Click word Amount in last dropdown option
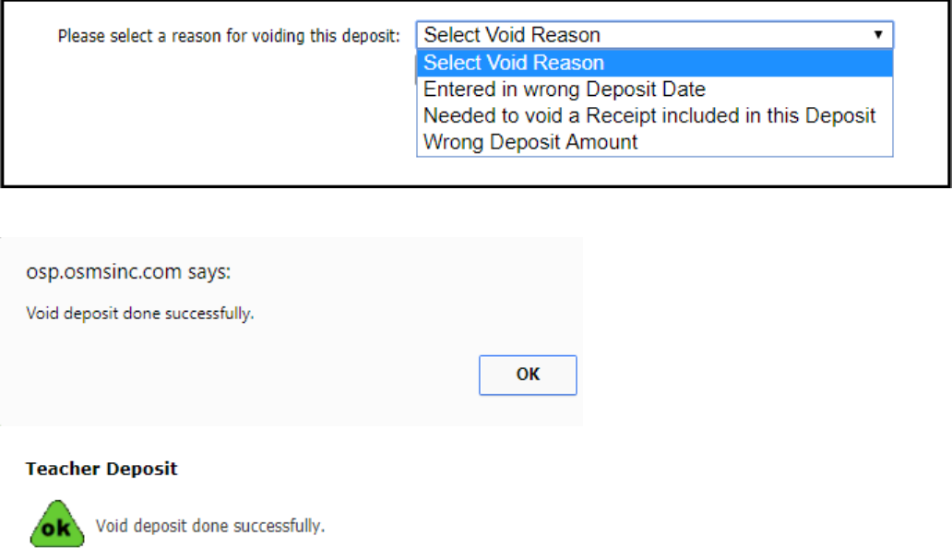 tap(601, 142)
